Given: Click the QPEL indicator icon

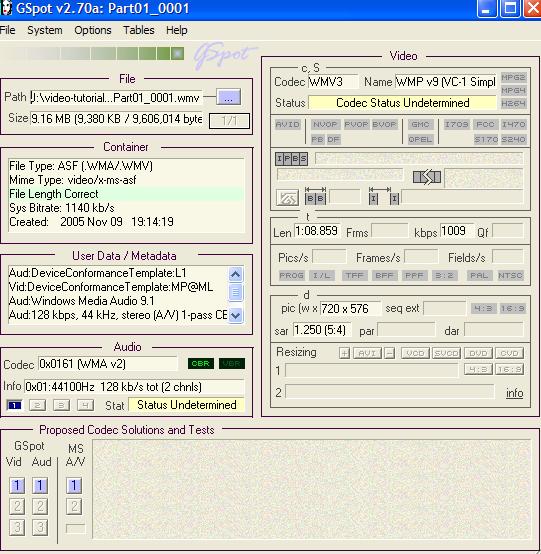Looking at the screenshot, I should pyautogui.click(x=420, y=139).
